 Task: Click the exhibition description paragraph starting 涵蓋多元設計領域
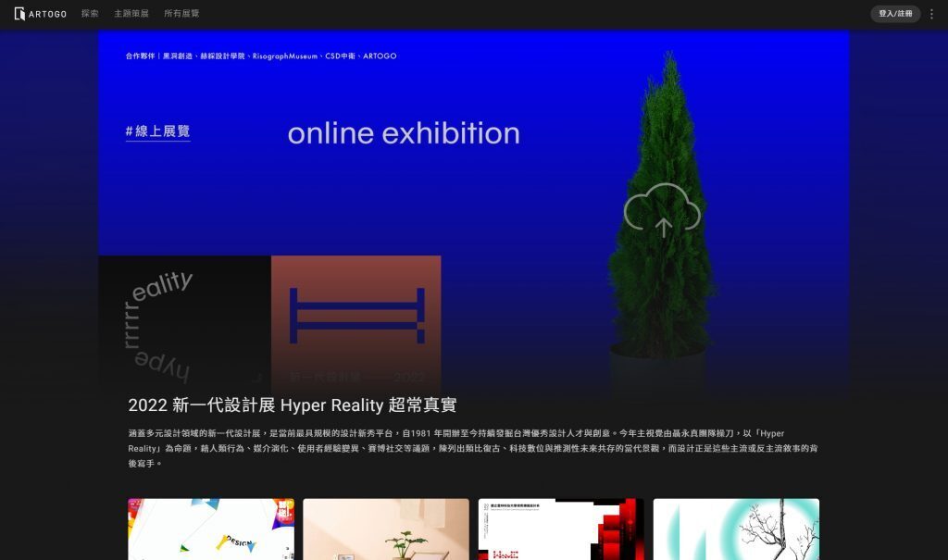click(473, 448)
